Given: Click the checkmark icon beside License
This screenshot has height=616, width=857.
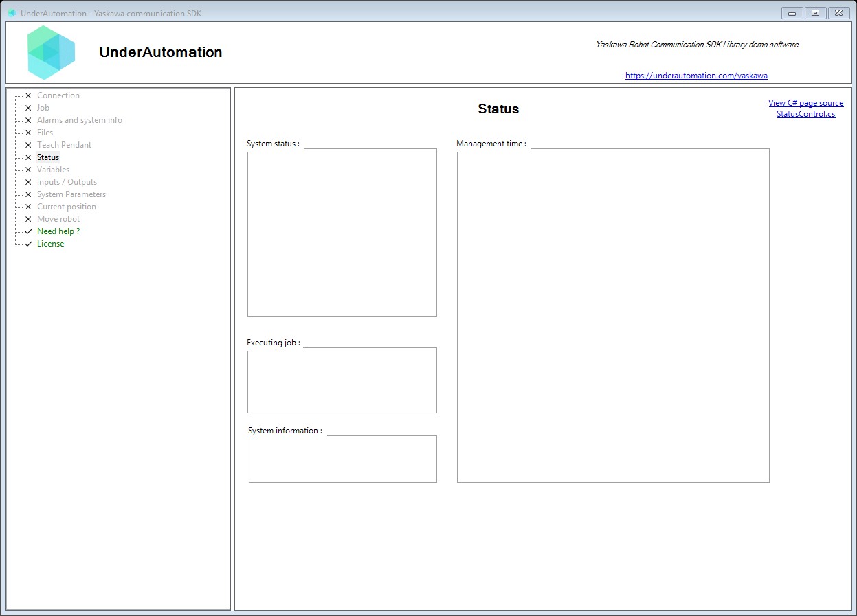Looking at the screenshot, I should 28,244.
